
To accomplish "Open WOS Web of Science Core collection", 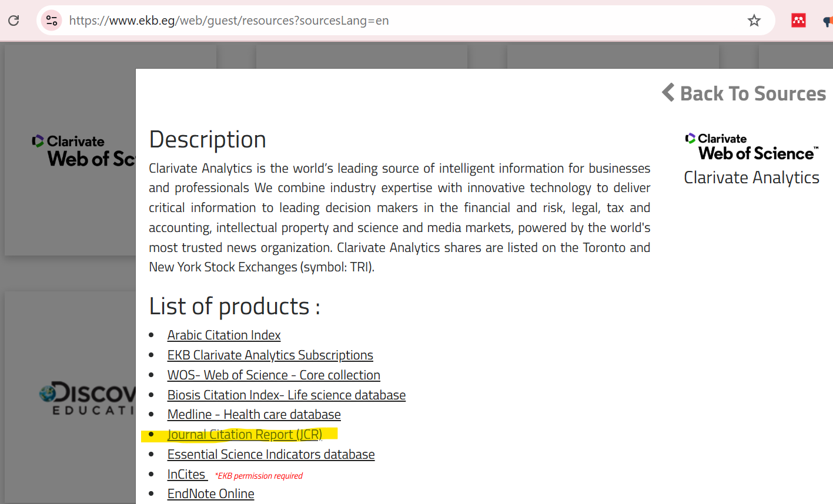I will [273, 375].
